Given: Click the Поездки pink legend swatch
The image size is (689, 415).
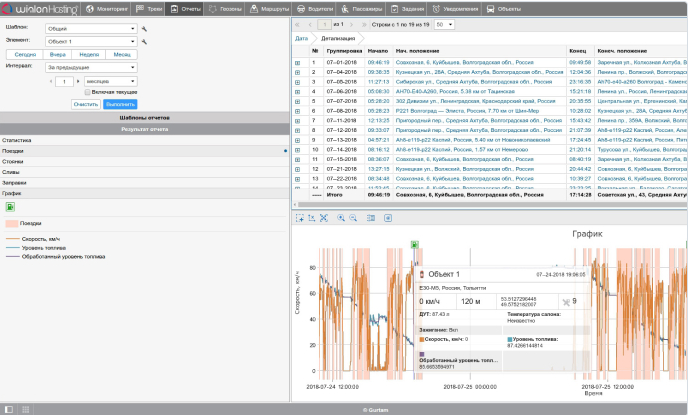Looking at the screenshot, I should pyautogui.click(x=10, y=223).
